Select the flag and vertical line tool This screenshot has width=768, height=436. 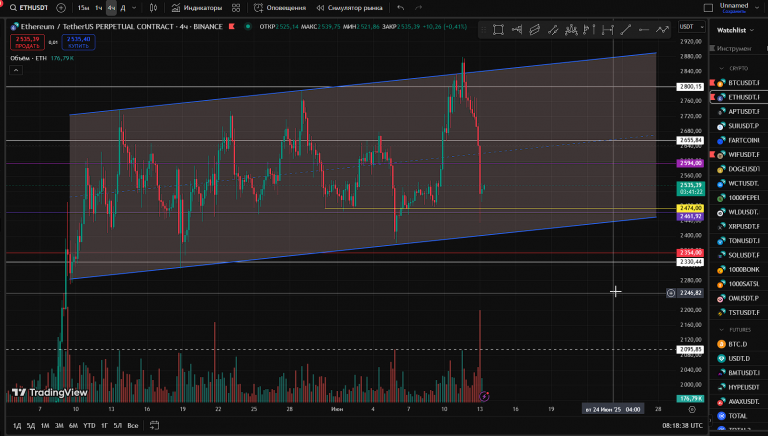click(x=589, y=30)
